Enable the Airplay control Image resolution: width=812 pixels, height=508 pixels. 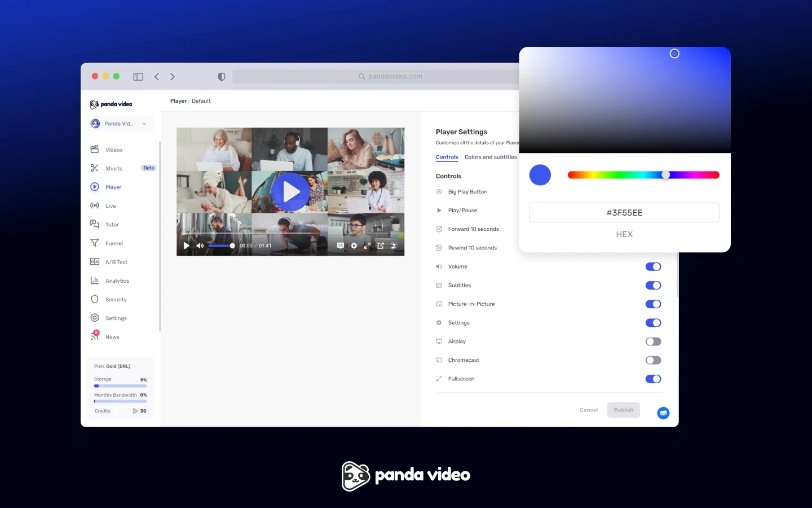(x=653, y=341)
